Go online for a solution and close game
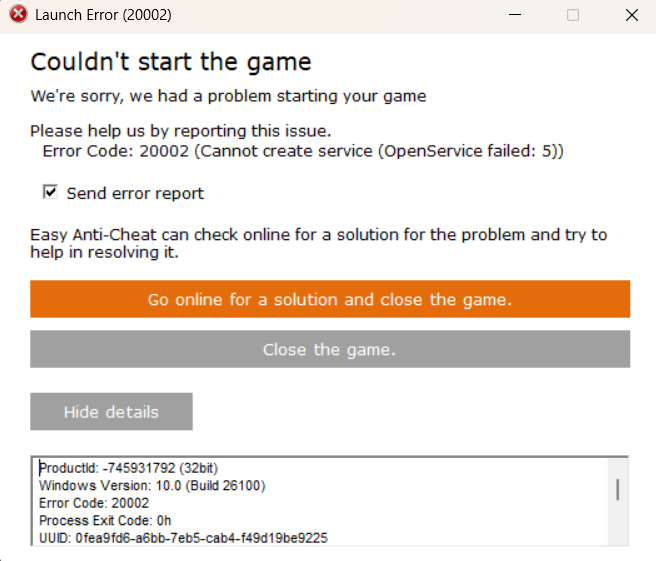 pos(330,299)
